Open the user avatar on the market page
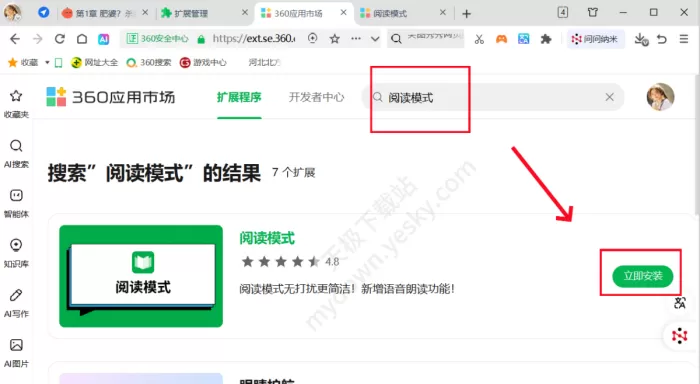Image resolution: width=700 pixels, height=384 pixels. coord(660,96)
